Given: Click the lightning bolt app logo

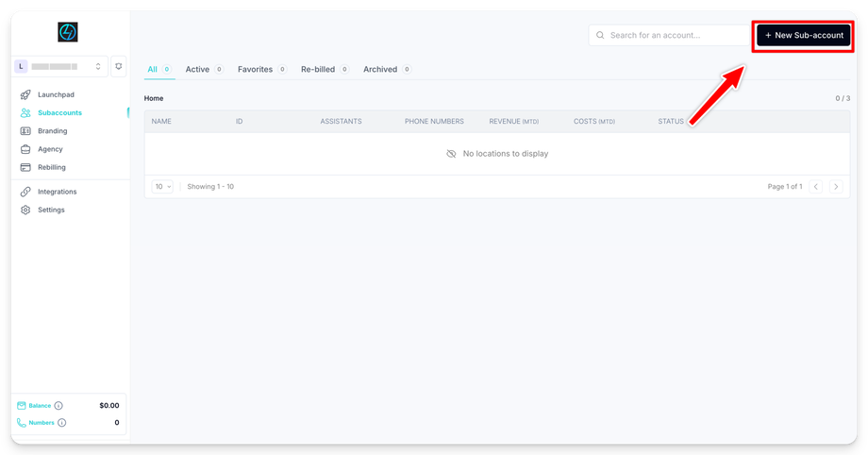Looking at the screenshot, I should click(68, 32).
